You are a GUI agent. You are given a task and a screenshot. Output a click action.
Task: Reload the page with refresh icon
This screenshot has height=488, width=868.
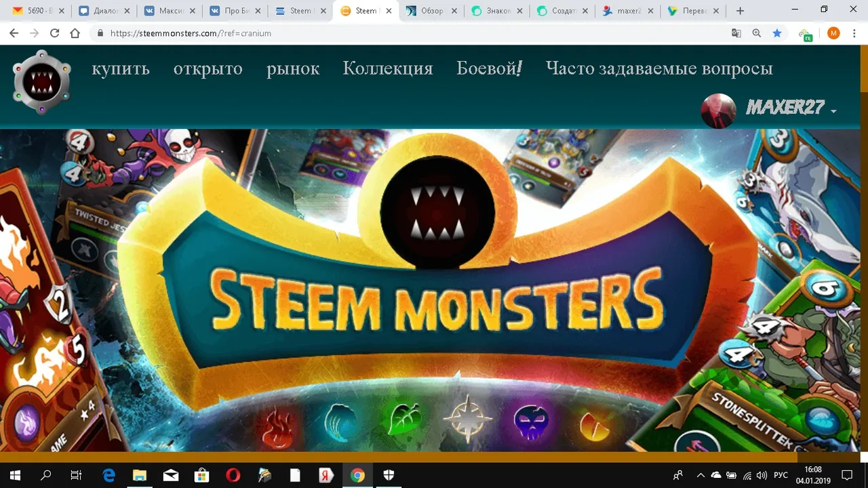pyautogui.click(x=54, y=33)
